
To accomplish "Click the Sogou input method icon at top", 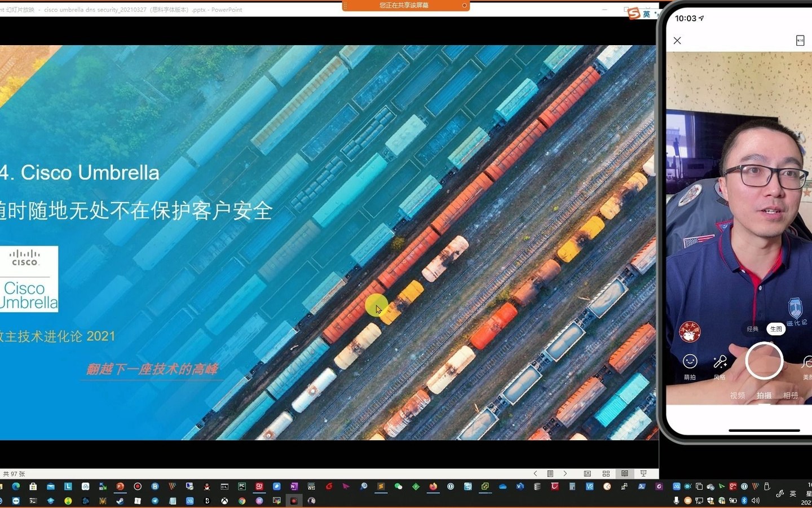I will click(634, 13).
